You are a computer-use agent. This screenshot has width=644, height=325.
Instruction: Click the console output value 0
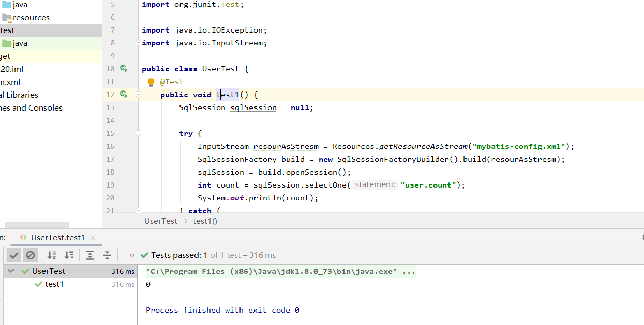point(148,284)
